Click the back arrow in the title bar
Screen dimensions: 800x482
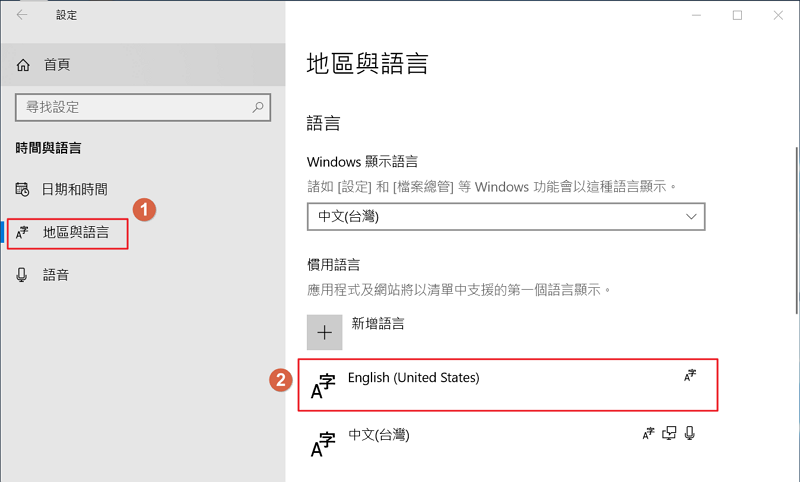coord(22,15)
